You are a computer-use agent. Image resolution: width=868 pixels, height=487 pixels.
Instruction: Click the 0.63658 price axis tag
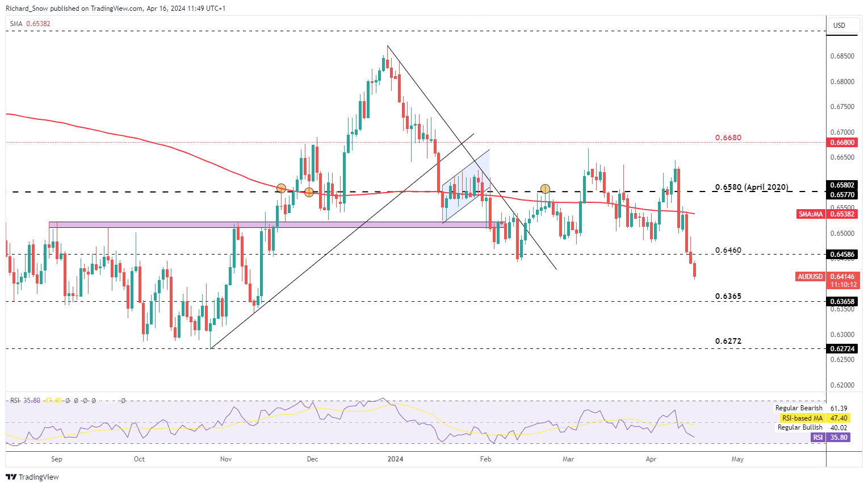843,301
